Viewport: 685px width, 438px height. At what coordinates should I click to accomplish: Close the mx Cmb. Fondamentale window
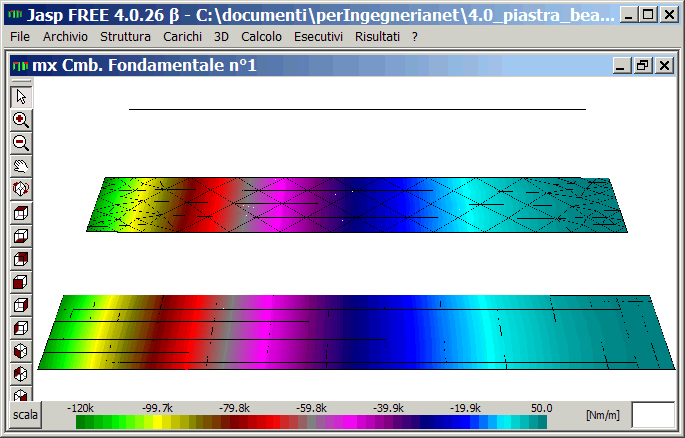coord(664,66)
